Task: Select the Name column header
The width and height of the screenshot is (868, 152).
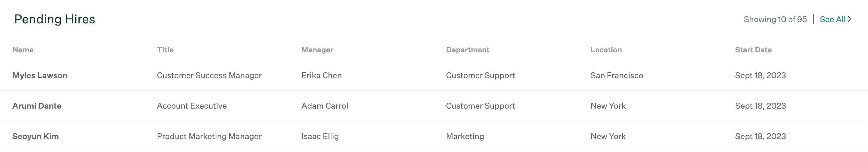Action: pyautogui.click(x=23, y=50)
